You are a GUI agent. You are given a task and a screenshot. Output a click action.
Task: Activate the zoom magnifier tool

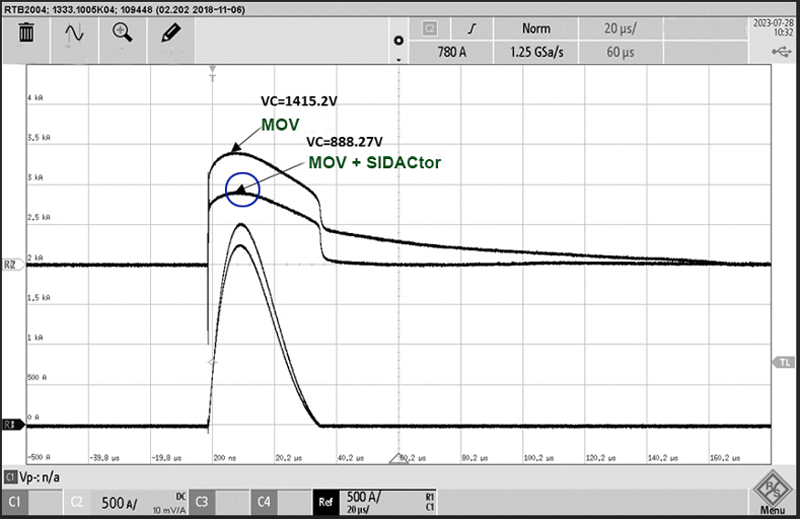[x=123, y=33]
